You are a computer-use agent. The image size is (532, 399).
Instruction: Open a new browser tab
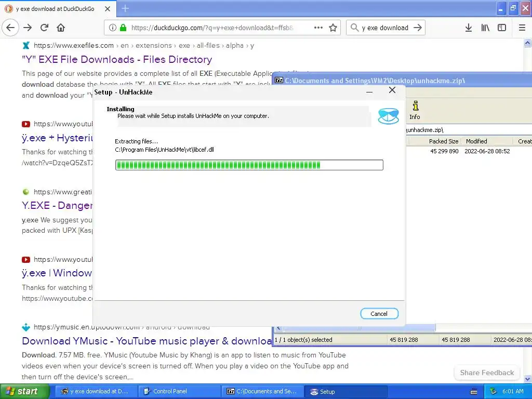click(x=125, y=8)
